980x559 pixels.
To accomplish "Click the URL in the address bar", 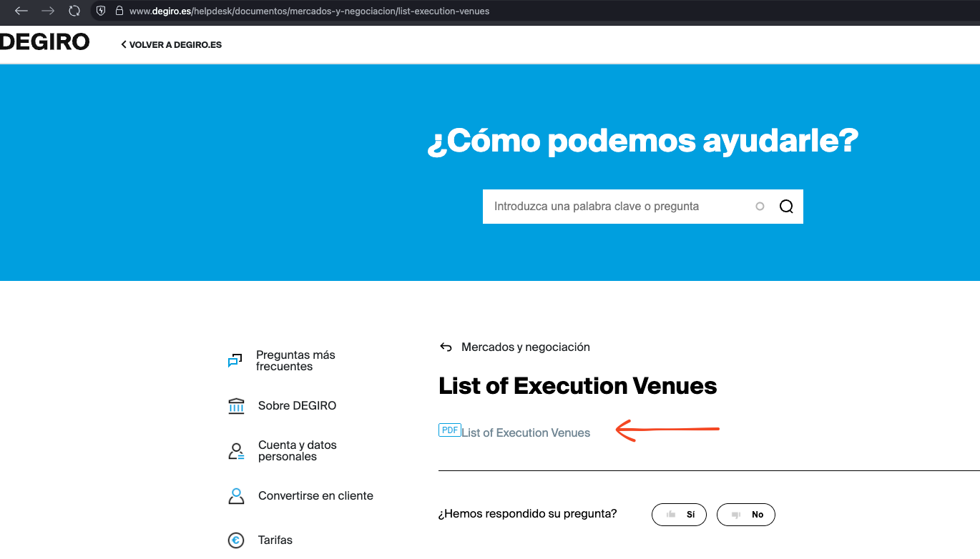I will (x=309, y=11).
